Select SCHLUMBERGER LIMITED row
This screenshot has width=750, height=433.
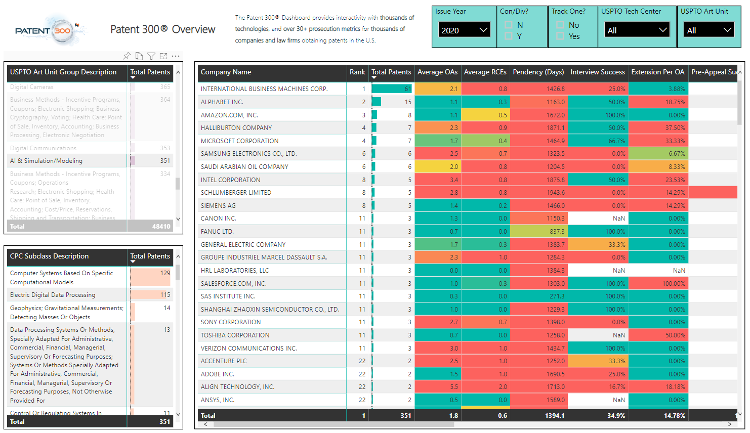click(x=467, y=192)
